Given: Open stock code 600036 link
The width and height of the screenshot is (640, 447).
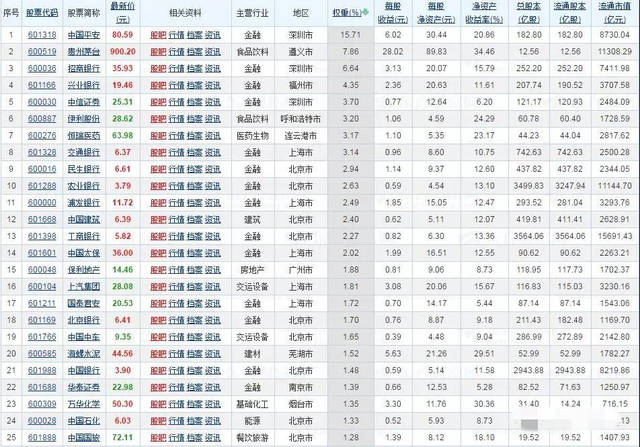Looking at the screenshot, I should pos(42,69).
